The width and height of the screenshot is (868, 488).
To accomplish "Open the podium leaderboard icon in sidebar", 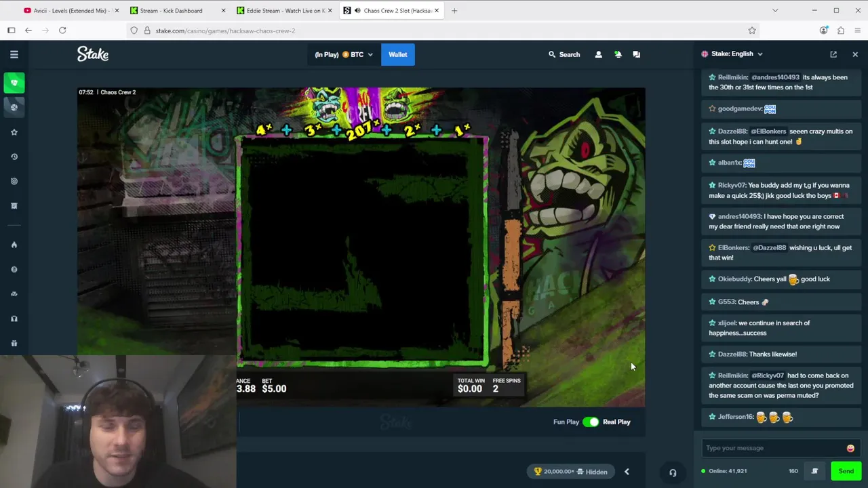I will (x=14, y=293).
